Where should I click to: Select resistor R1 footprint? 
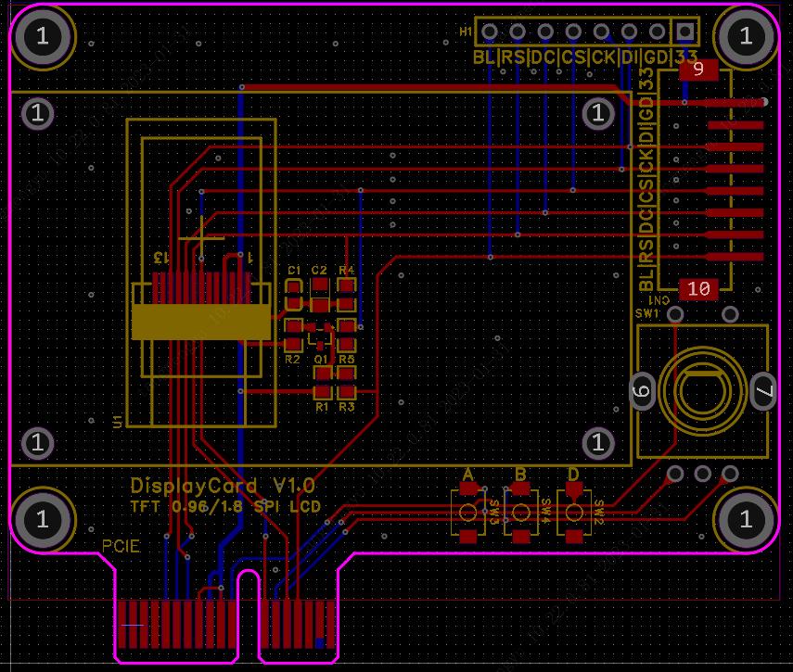click(x=323, y=382)
